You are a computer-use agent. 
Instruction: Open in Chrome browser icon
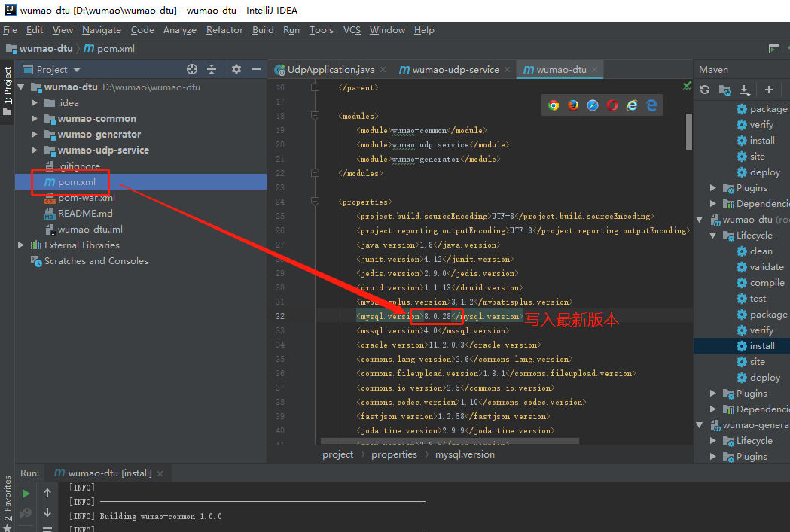click(554, 105)
